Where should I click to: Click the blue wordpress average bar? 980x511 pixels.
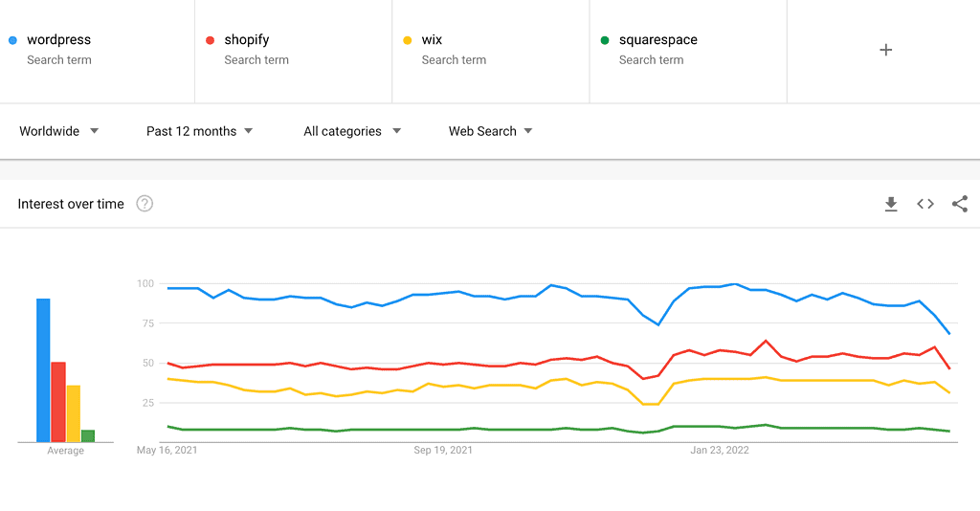(x=43, y=370)
